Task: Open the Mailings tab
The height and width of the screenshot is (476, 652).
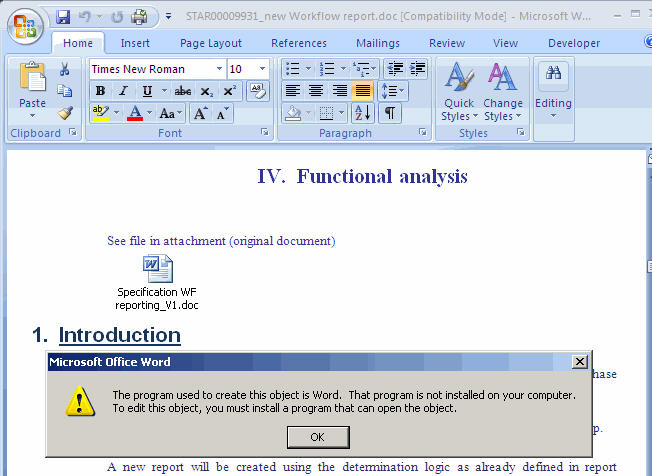Action: point(378,43)
